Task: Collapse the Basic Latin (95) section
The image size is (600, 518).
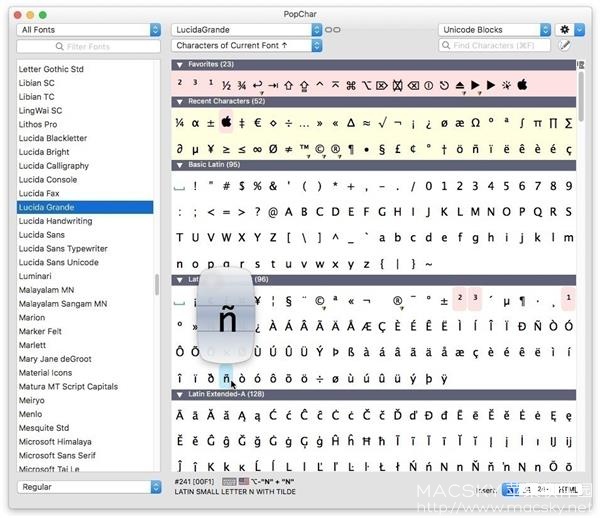Action: [x=179, y=165]
